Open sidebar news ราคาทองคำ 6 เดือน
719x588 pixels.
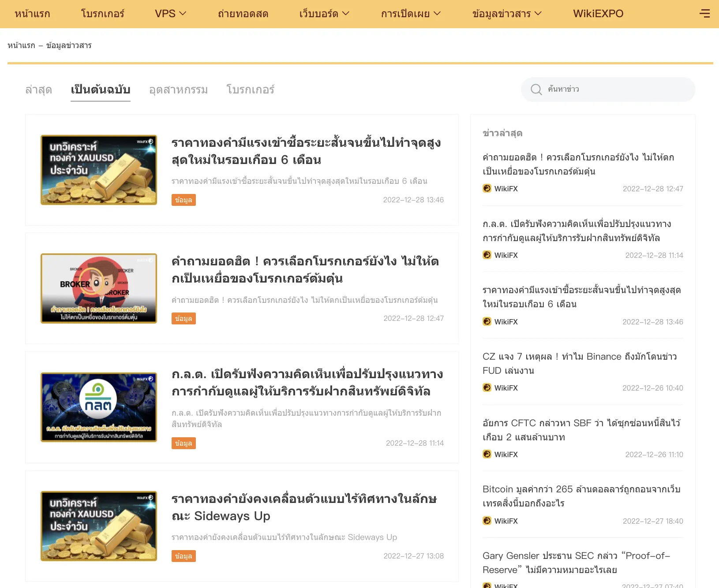tap(582, 297)
